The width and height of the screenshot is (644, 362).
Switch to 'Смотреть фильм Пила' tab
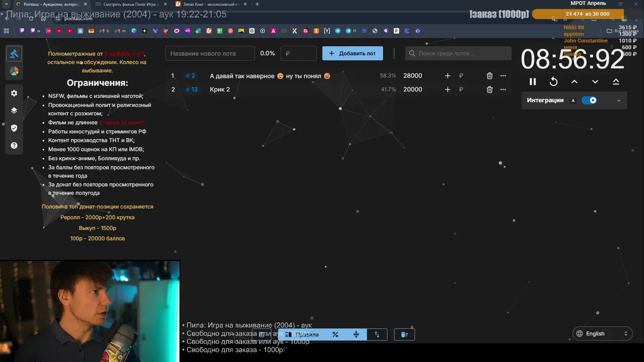coord(131,4)
